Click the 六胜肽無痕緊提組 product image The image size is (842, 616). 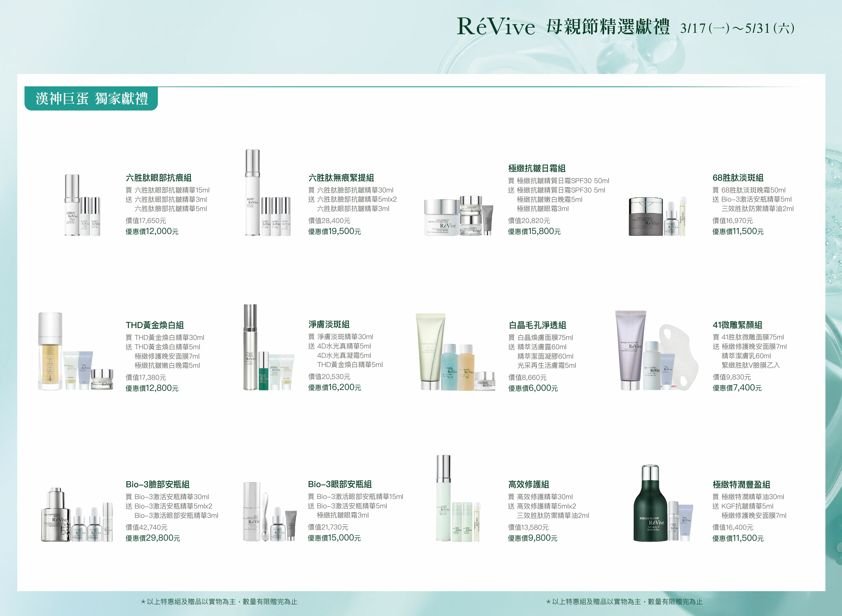click(x=268, y=193)
